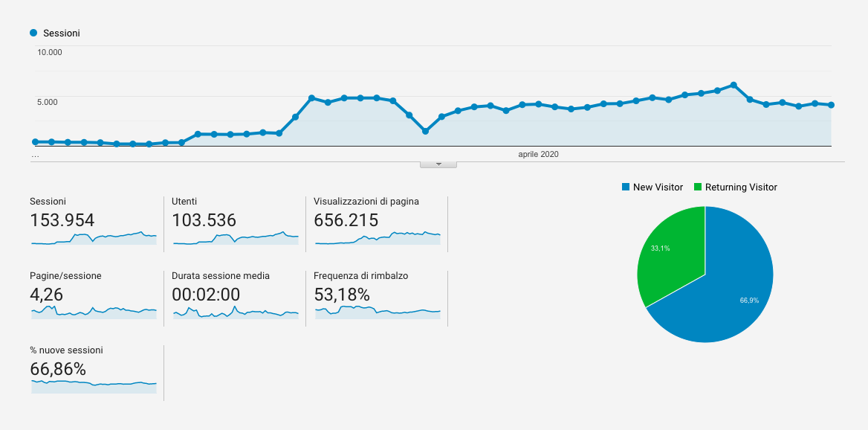Select the Pagine/sessione sparkline chart

coord(94,312)
